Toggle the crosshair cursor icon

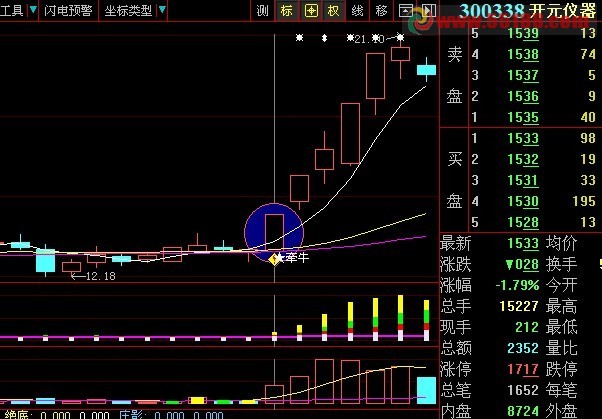[x=311, y=11]
